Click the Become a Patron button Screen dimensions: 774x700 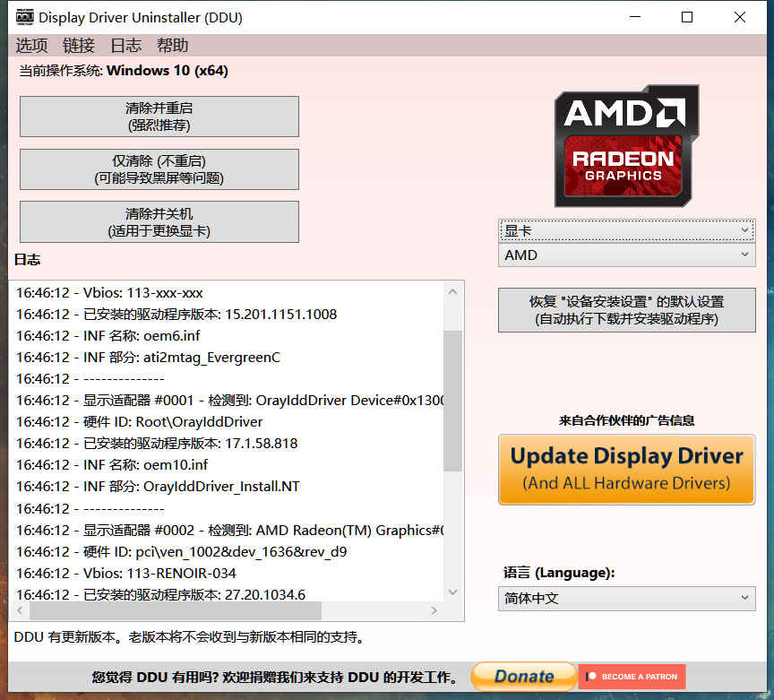click(x=632, y=677)
